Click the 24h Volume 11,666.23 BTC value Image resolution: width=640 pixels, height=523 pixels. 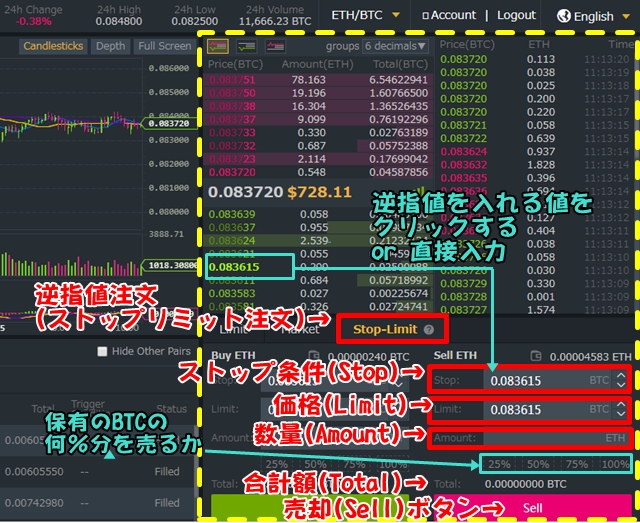pyautogui.click(x=275, y=21)
